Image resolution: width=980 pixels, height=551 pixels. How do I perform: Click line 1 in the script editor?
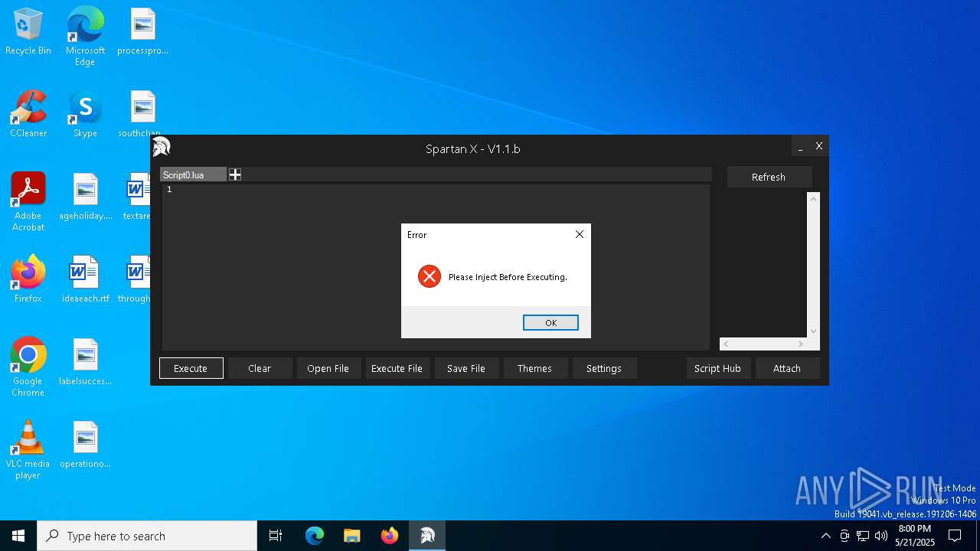(x=436, y=190)
